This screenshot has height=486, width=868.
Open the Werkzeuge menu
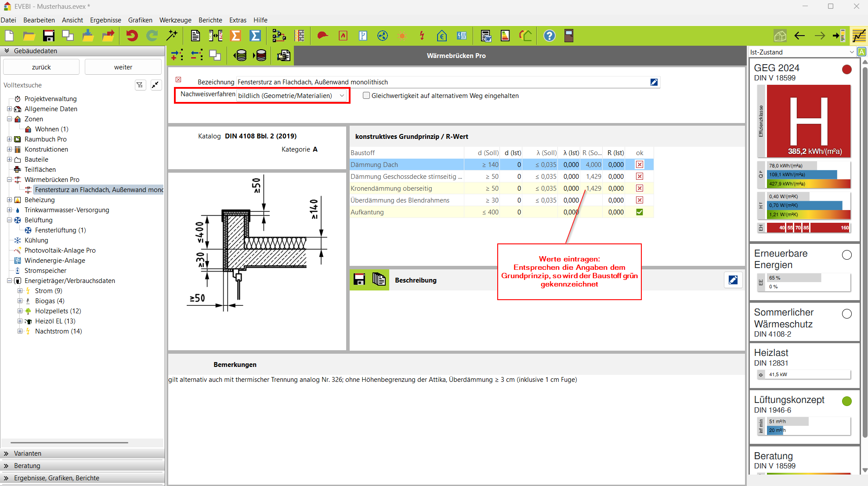tap(175, 20)
